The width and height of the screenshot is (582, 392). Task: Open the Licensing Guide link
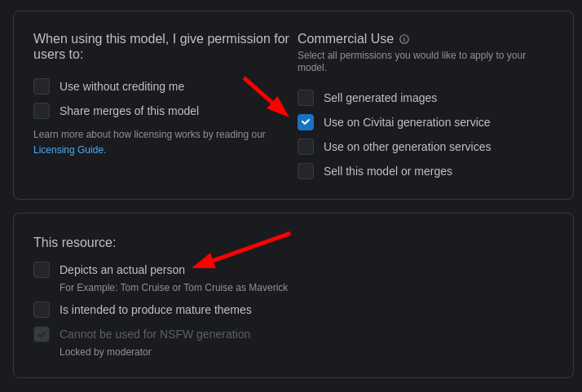(x=68, y=150)
